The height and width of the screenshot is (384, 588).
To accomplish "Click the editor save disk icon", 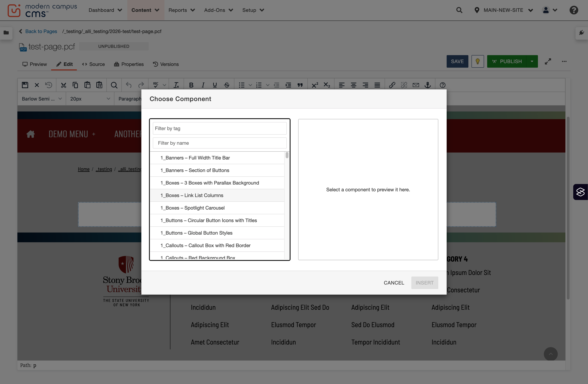I will click(25, 85).
